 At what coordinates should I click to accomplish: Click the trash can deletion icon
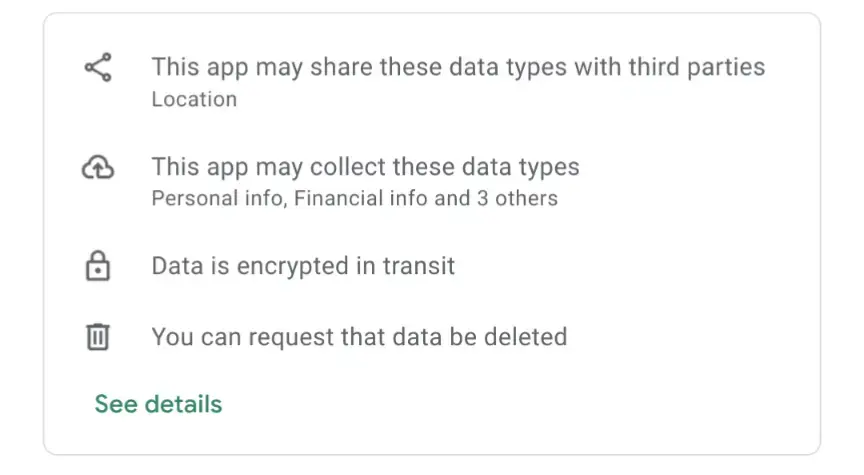[x=98, y=337]
